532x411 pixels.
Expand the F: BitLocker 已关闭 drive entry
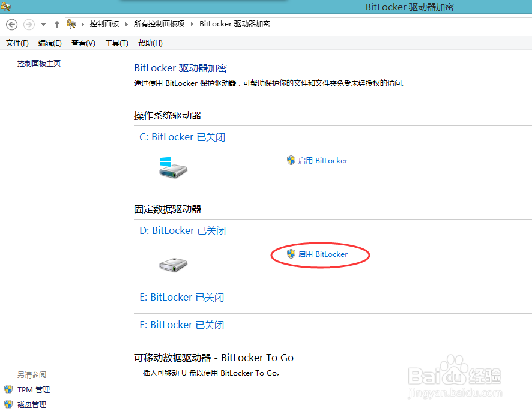tap(182, 325)
